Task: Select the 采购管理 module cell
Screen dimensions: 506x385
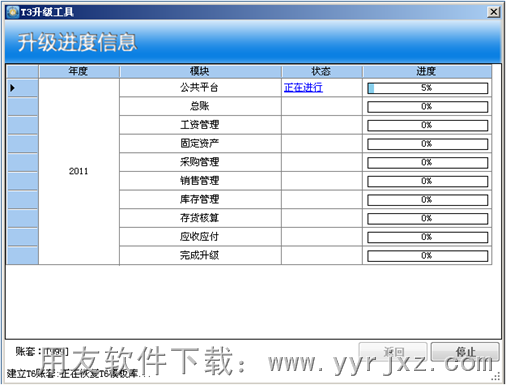Action: point(200,163)
